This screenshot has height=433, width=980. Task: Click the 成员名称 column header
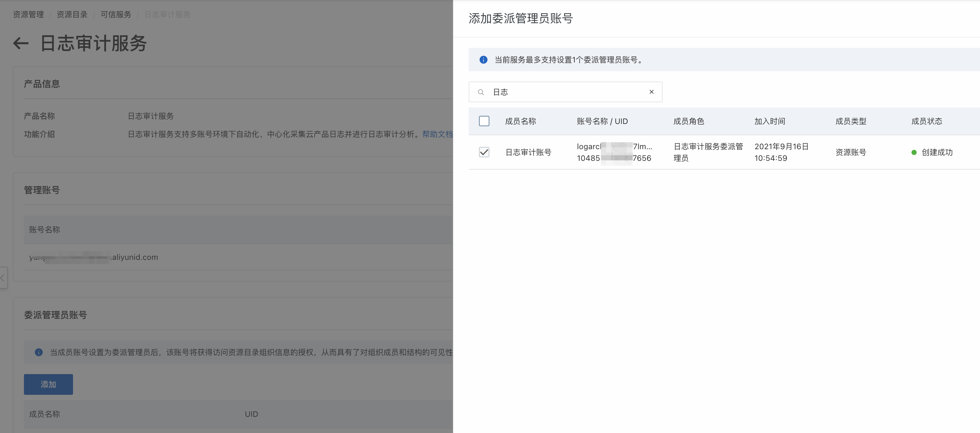click(x=520, y=121)
